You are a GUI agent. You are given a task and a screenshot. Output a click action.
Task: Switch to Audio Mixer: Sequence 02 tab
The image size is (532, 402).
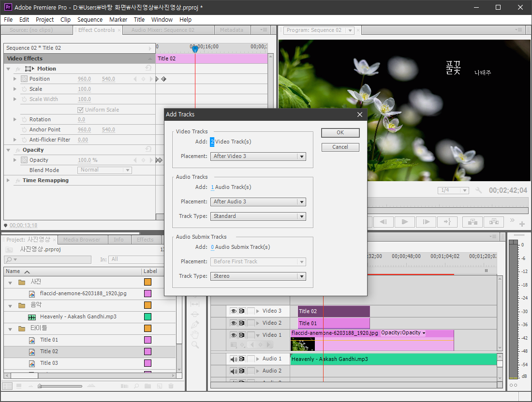click(163, 30)
